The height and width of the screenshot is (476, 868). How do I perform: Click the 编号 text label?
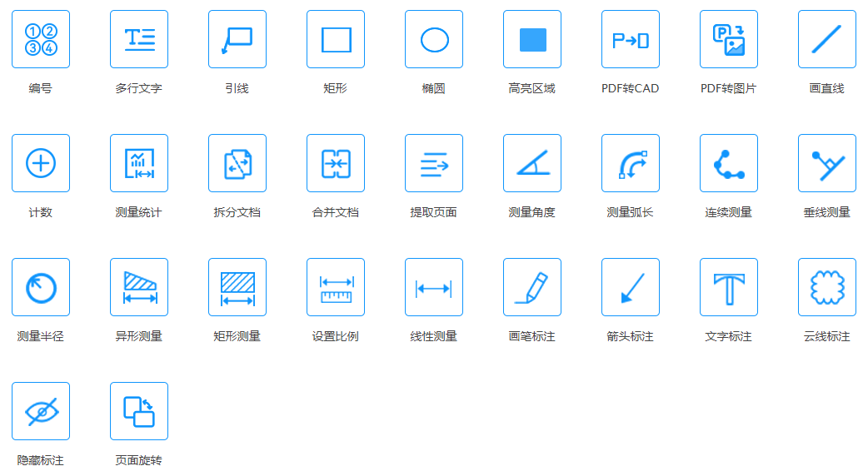(41, 88)
